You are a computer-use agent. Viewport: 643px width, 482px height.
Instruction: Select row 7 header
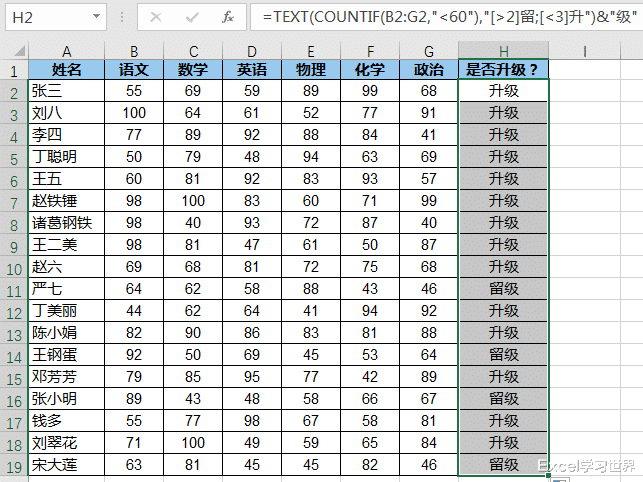coord(14,202)
